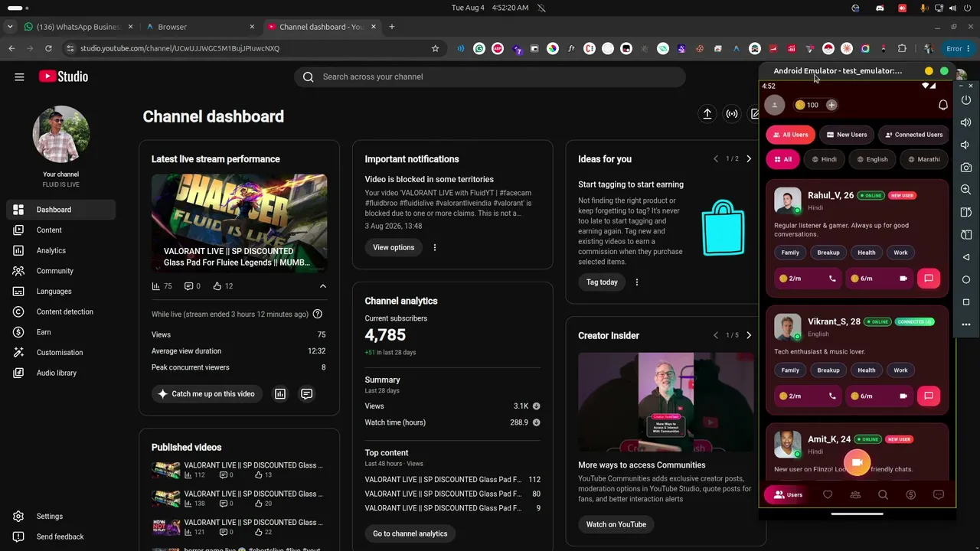This screenshot has width=980, height=551.
Task: Open Earn in Studio sidebar
Action: [x=61, y=332]
